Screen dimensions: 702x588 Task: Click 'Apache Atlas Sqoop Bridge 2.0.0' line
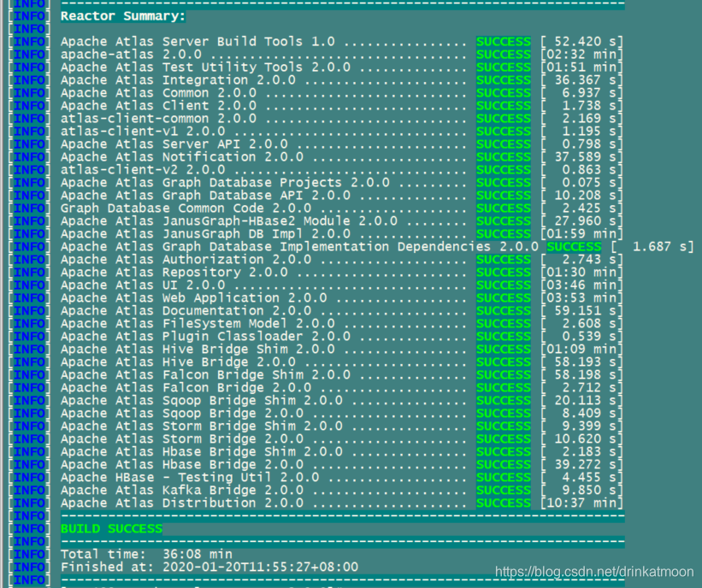pyautogui.click(x=182, y=414)
